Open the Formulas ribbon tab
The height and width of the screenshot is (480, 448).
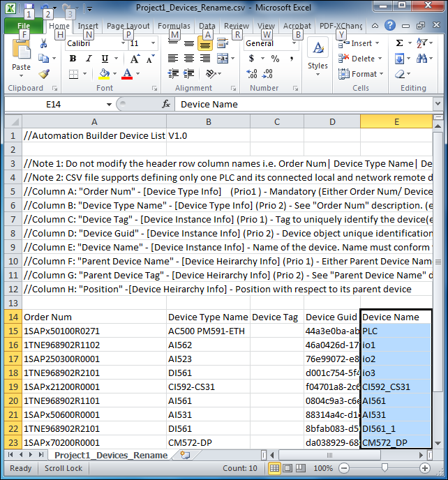(174, 26)
